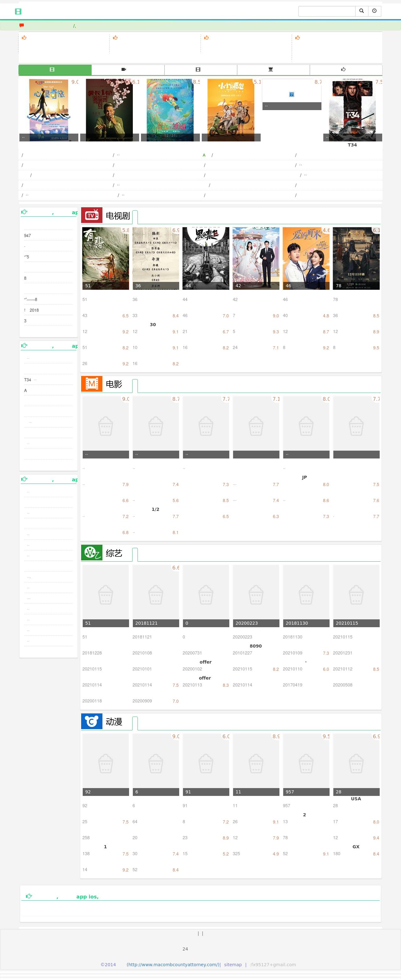Open variety placeholder labeled 20181130

306,596
